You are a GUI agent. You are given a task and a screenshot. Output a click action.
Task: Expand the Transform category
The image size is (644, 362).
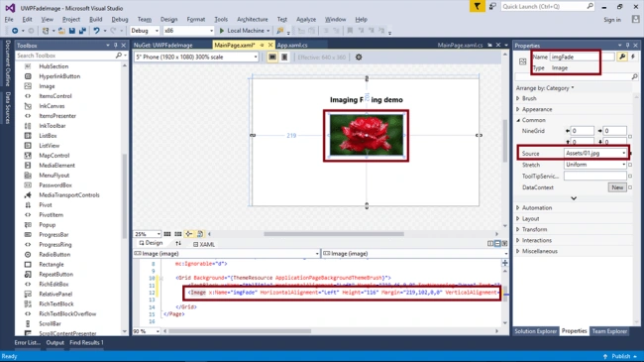coord(518,229)
